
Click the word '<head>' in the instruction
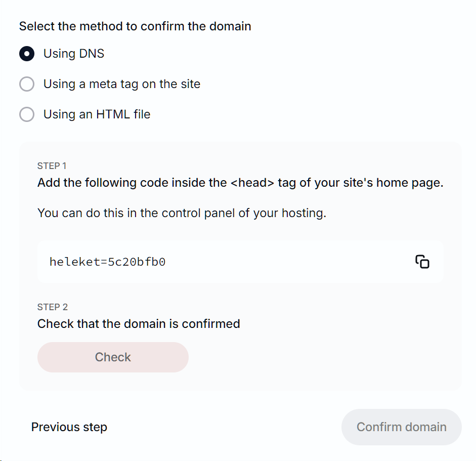[252, 183]
